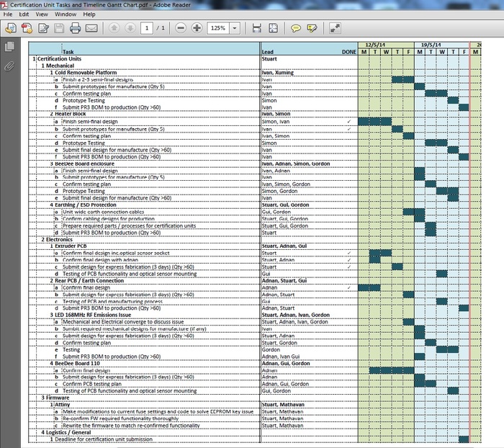Open the File menu

coord(8,14)
